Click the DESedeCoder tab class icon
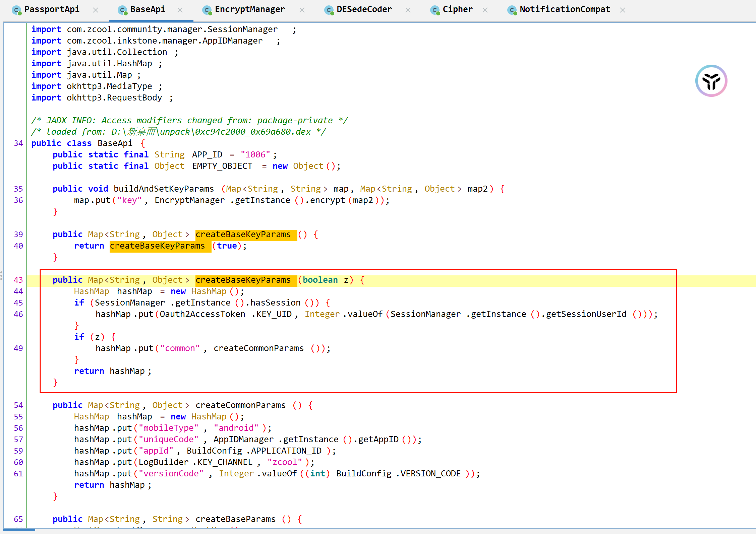 [329, 10]
